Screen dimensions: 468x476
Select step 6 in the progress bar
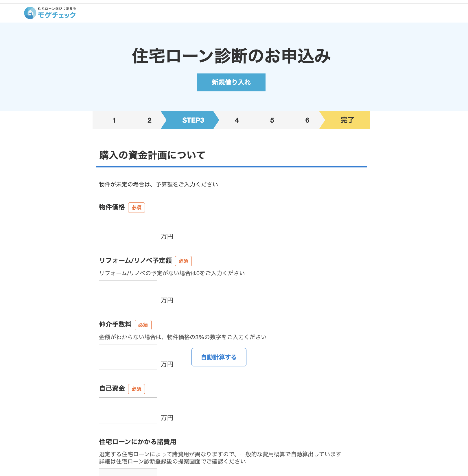click(x=307, y=120)
